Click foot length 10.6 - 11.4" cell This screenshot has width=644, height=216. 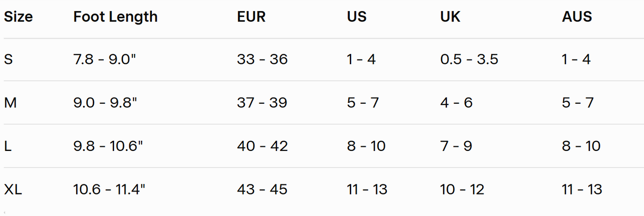point(109,190)
